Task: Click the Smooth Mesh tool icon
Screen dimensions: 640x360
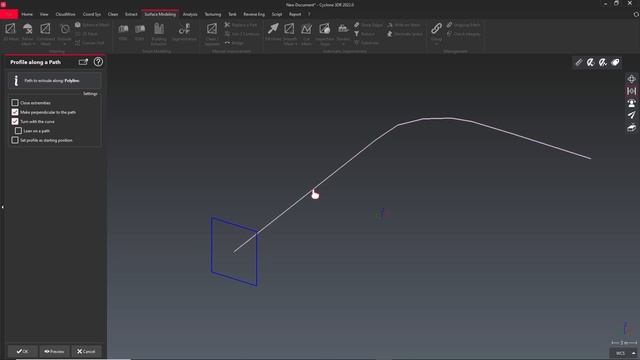Action: (x=289, y=29)
